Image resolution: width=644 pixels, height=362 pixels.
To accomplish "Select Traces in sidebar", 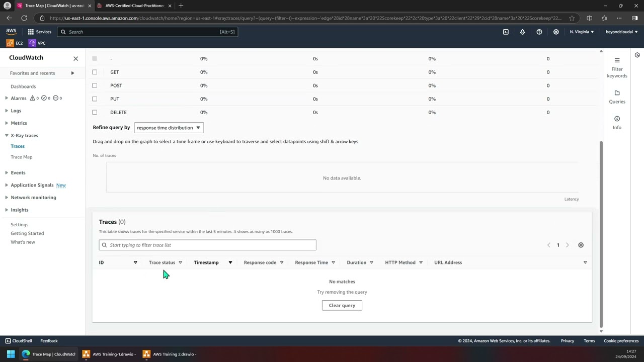I will pos(18,146).
